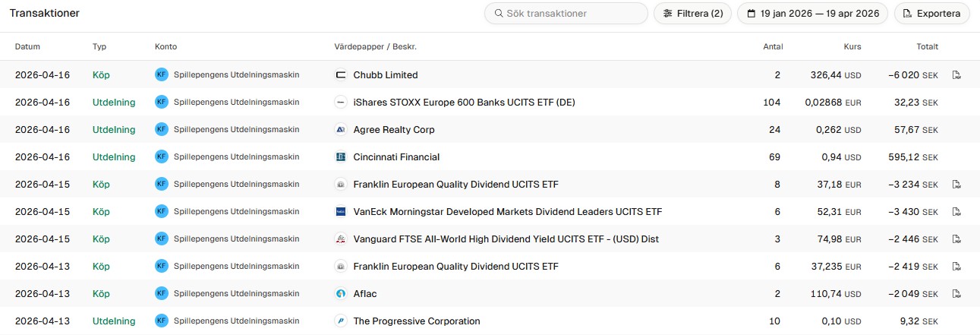Open receipt icon for VanEck Morningstar purchase
980x335 pixels.
pos(956,212)
